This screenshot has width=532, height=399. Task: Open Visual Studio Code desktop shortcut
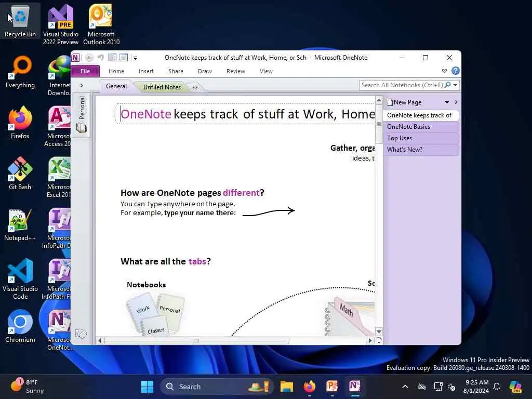(20, 279)
